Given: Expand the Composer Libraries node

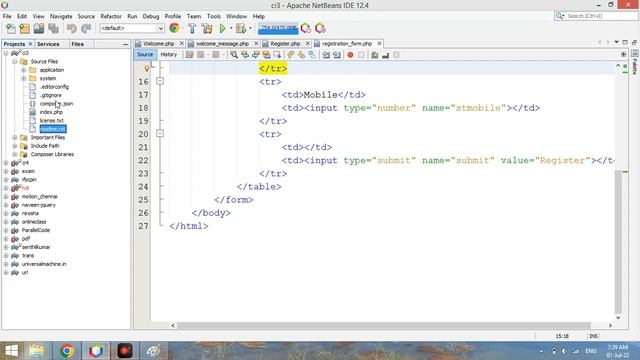Looking at the screenshot, I should pyautogui.click(x=15, y=154).
